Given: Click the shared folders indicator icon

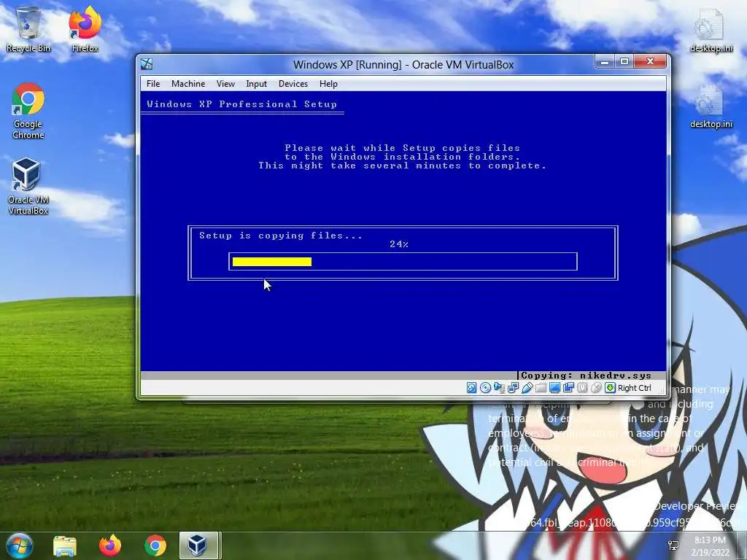Looking at the screenshot, I should (x=541, y=388).
